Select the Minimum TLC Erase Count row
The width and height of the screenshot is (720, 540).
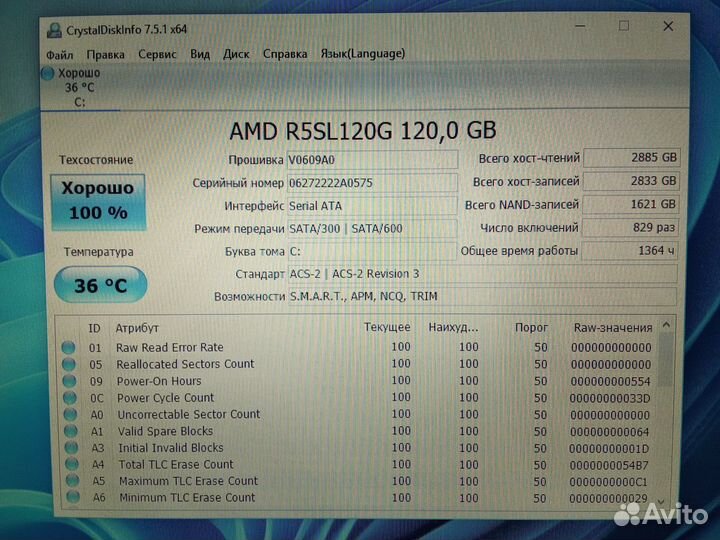click(x=357, y=497)
